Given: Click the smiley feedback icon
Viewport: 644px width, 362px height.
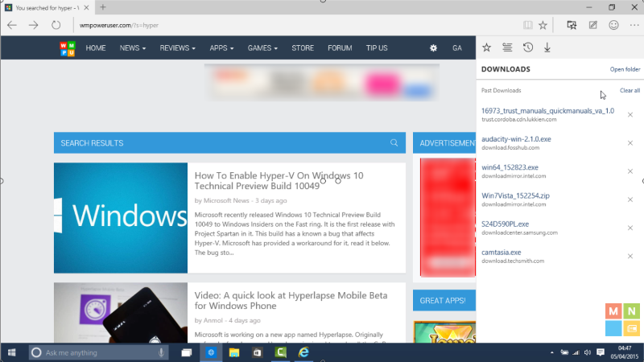Looking at the screenshot, I should (613, 25).
